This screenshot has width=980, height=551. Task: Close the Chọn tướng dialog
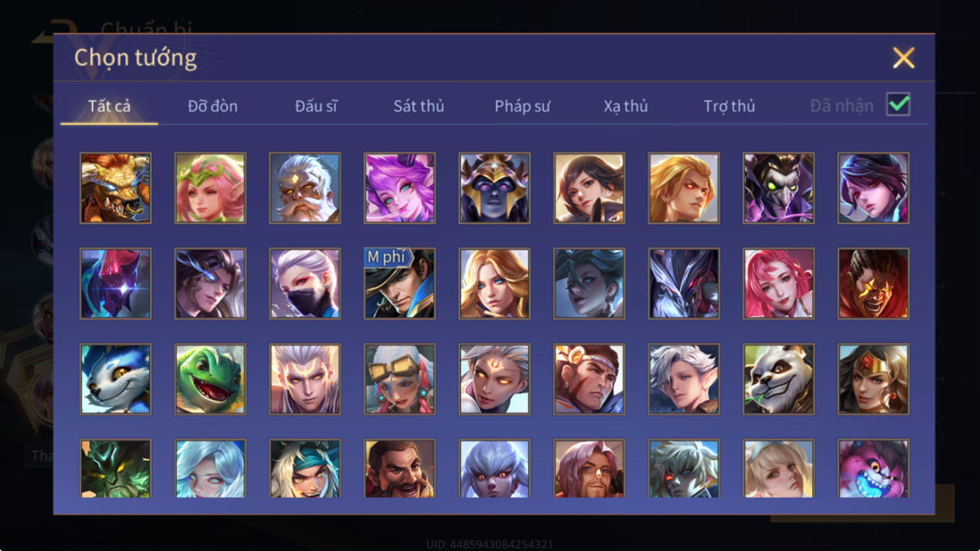pyautogui.click(x=903, y=58)
